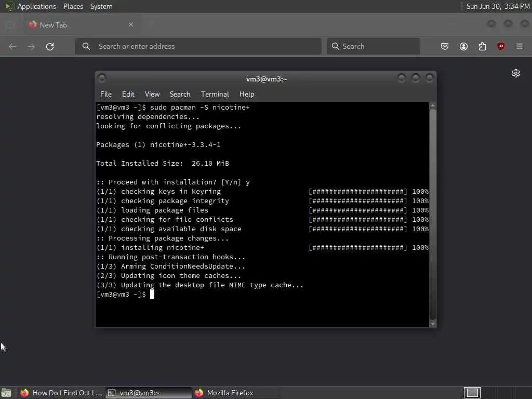This screenshot has height=399, width=532.
Task: Click 'Packages (1) nicotine+-3.3.4-1' line
Action: click(158, 145)
